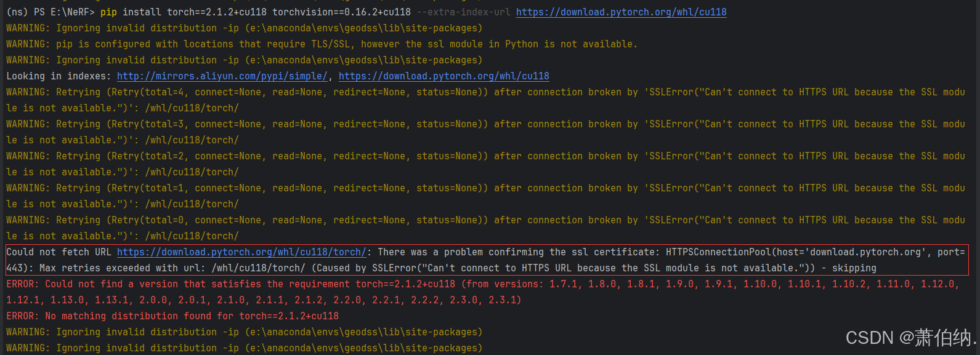Click the '(from versions:' text
Viewport: 980px width, 355px height.
tap(502, 284)
